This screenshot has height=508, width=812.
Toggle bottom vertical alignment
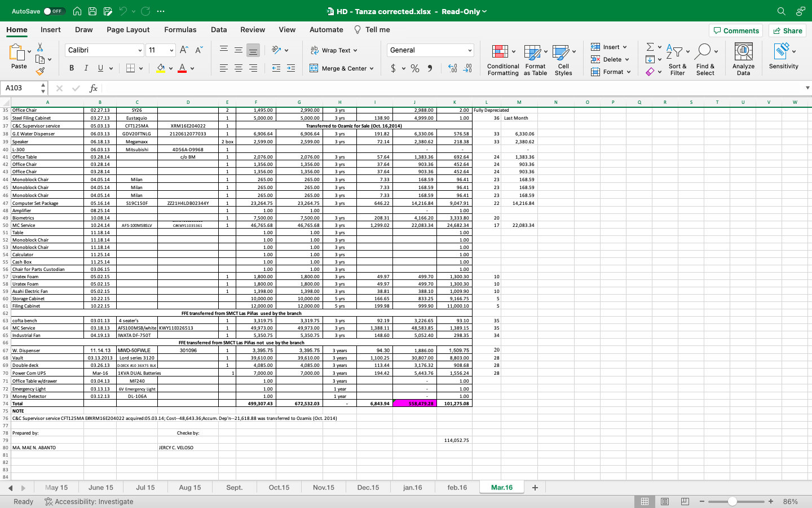coord(253,50)
